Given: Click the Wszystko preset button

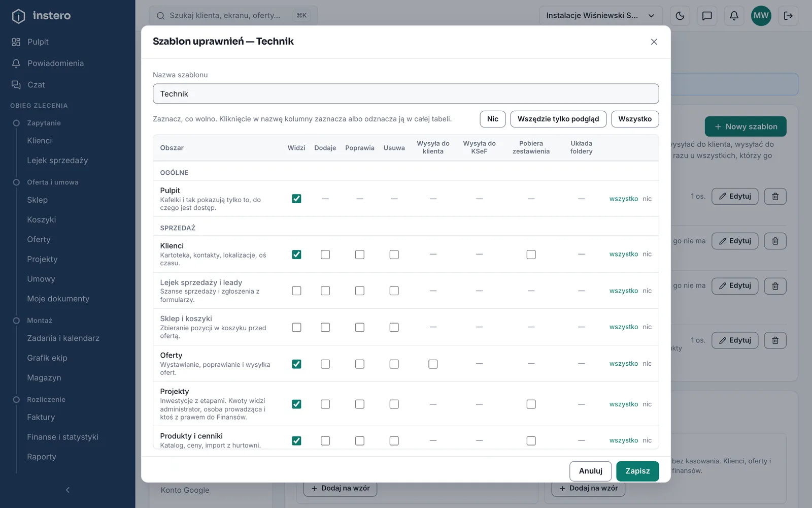Looking at the screenshot, I should tap(635, 119).
